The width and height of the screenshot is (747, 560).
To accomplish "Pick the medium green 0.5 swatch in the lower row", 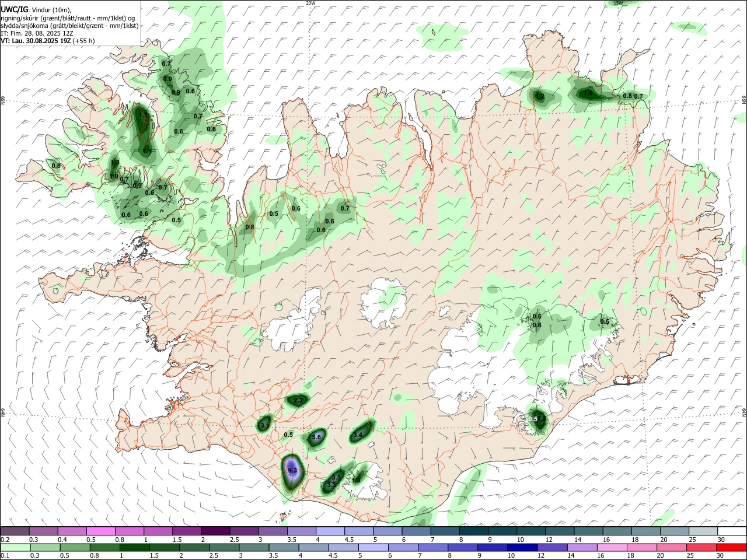I will [75, 548].
